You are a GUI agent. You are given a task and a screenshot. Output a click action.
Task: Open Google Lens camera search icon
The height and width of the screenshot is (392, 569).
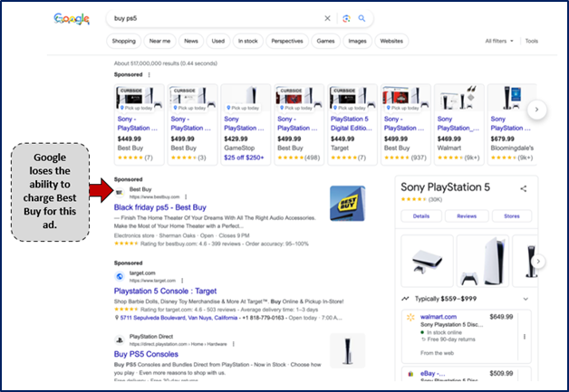(346, 18)
